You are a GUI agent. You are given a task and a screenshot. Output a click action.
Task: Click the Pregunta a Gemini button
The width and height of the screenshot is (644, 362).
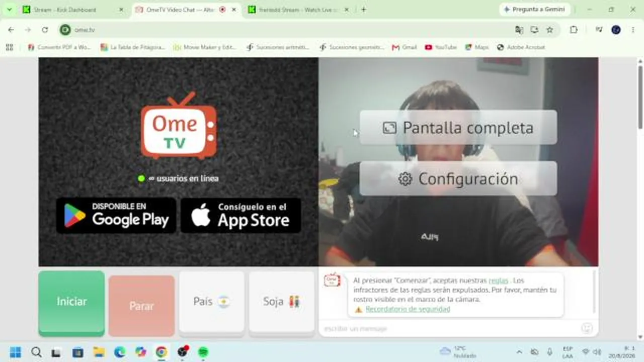coord(535,10)
